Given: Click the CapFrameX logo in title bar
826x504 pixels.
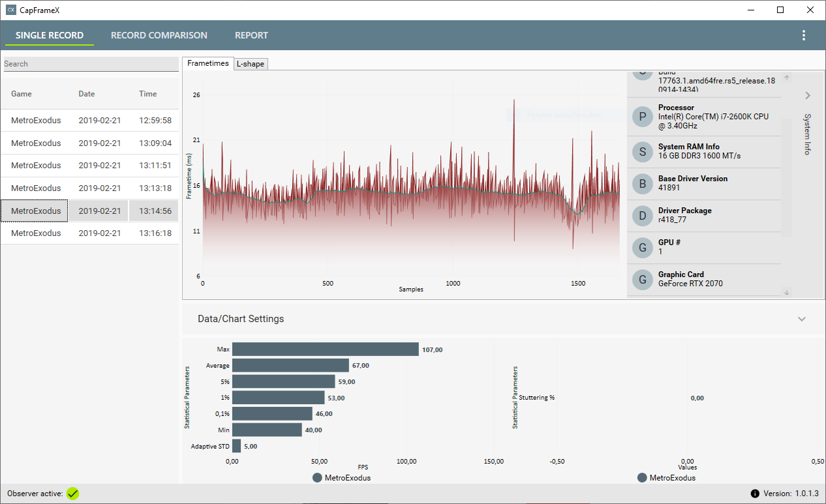Looking at the screenshot, I should pos(11,10).
